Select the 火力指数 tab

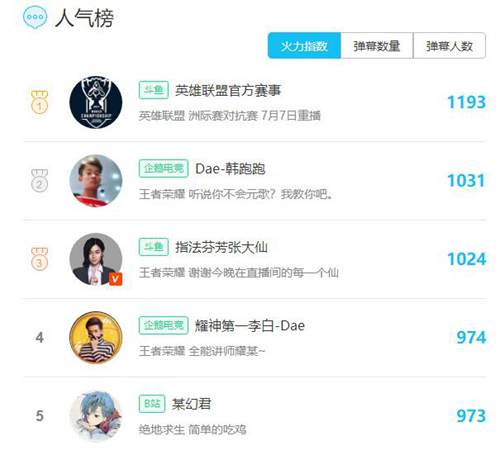304,46
